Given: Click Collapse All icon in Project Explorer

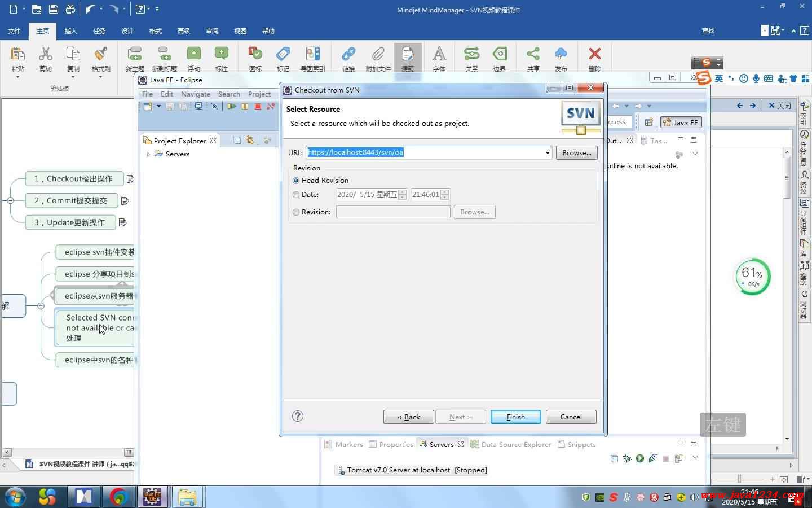Looking at the screenshot, I should coord(237,141).
